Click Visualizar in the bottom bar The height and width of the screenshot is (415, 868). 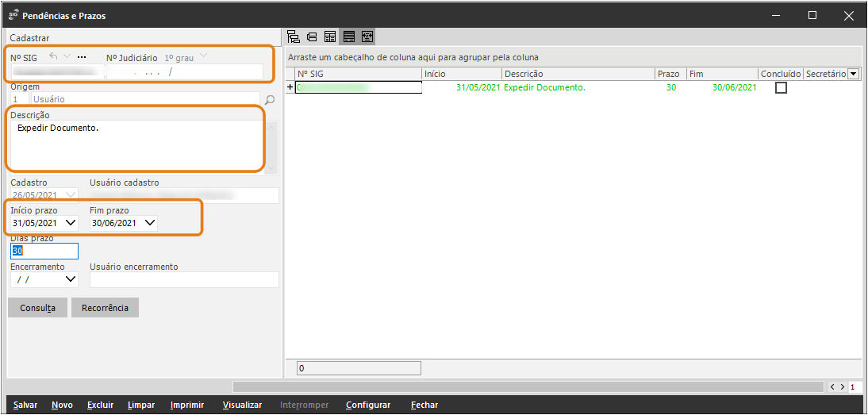tap(242, 405)
